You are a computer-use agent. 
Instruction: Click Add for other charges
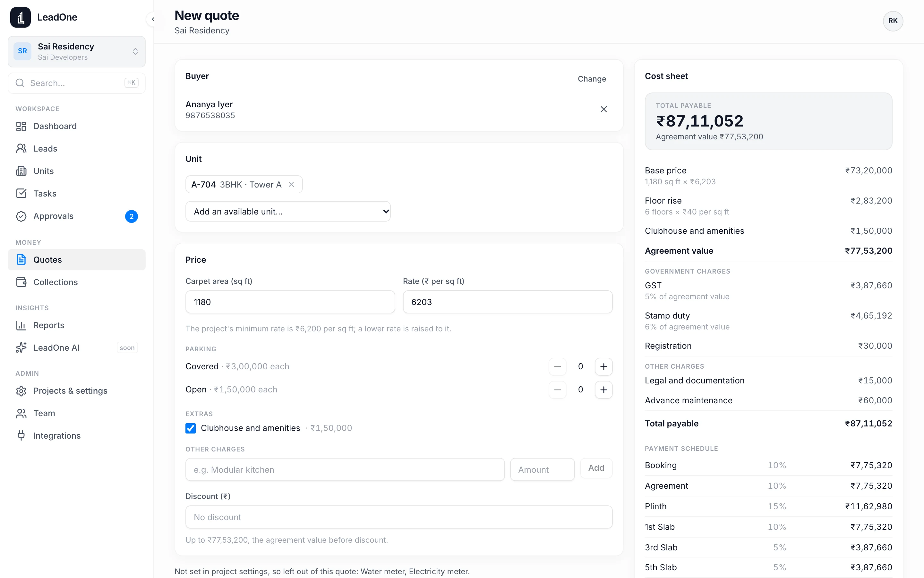tap(596, 468)
